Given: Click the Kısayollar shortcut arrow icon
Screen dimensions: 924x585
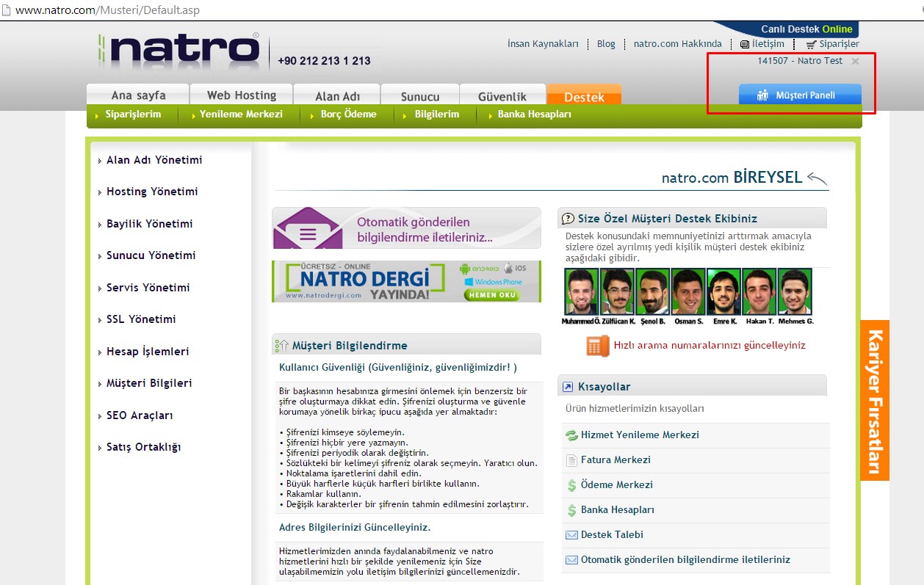Looking at the screenshot, I should coord(567,387).
